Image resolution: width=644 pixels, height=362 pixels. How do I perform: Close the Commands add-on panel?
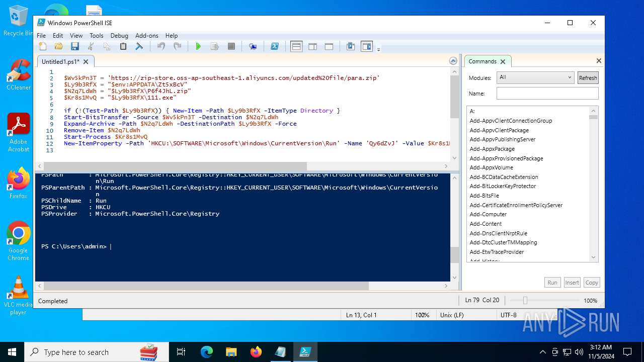coord(599,61)
